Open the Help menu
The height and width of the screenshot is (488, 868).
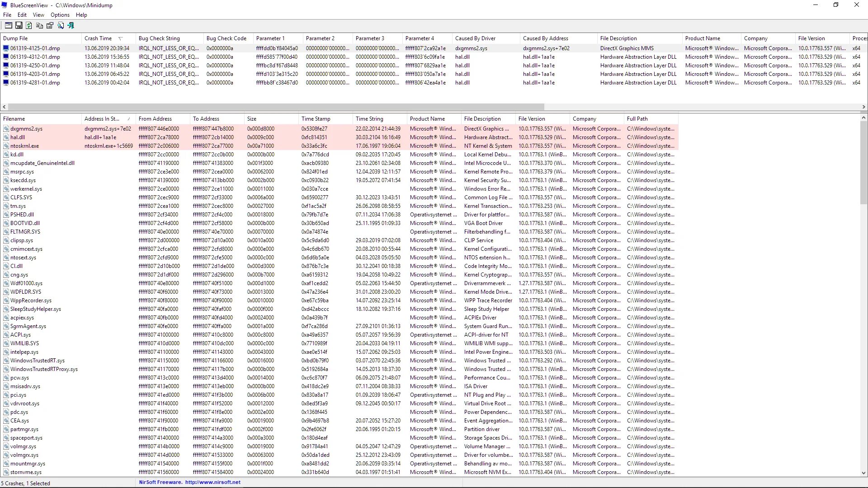click(x=81, y=15)
